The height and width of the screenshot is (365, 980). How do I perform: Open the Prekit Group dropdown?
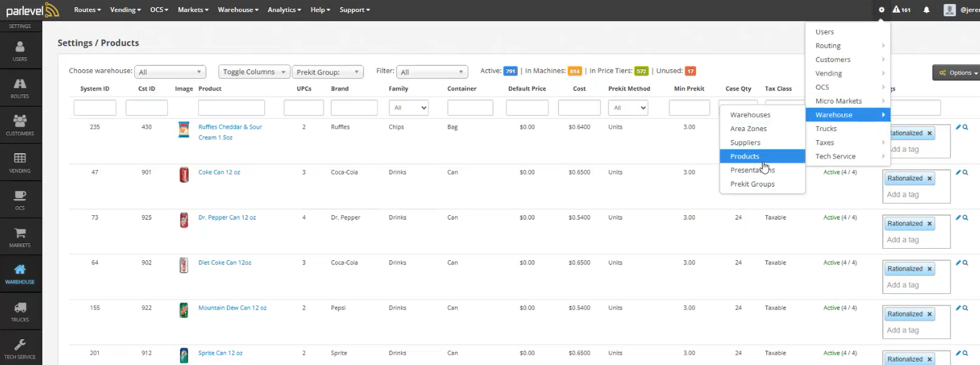tap(328, 72)
